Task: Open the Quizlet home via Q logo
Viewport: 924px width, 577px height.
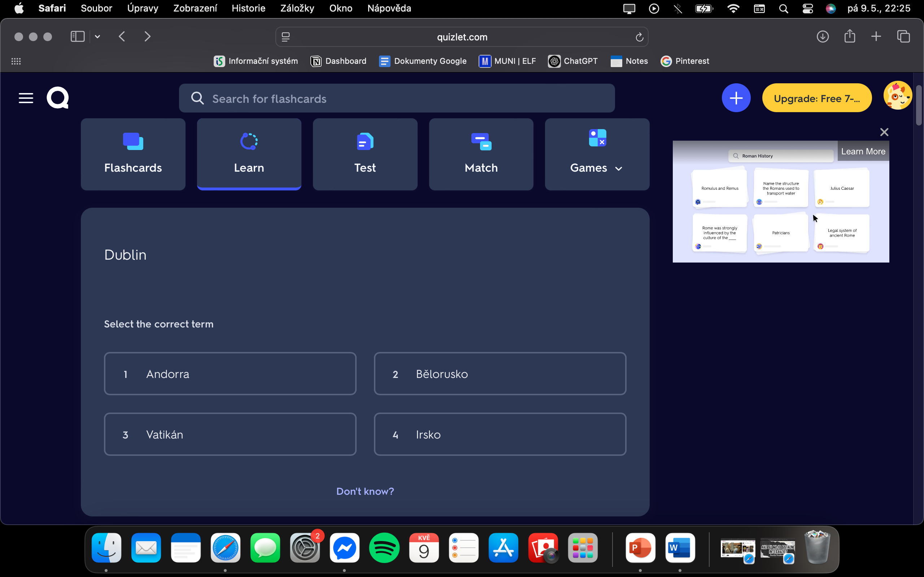Action: (57, 98)
